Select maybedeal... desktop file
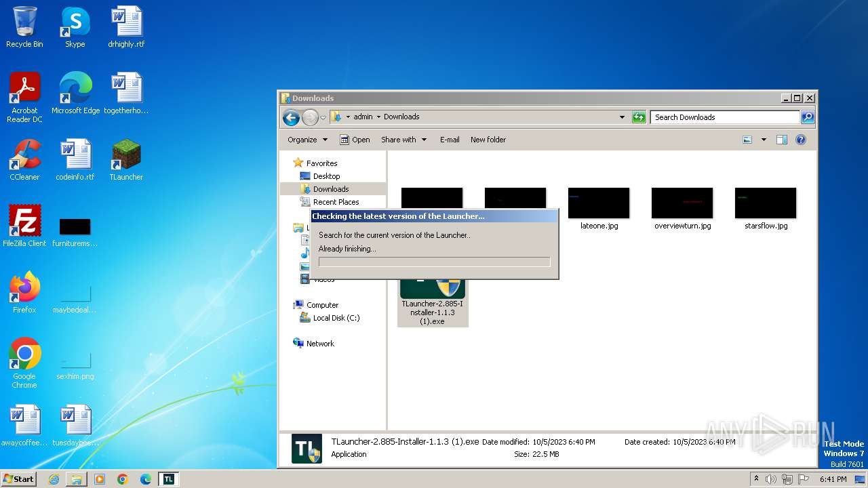868x488 pixels. click(75, 298)
